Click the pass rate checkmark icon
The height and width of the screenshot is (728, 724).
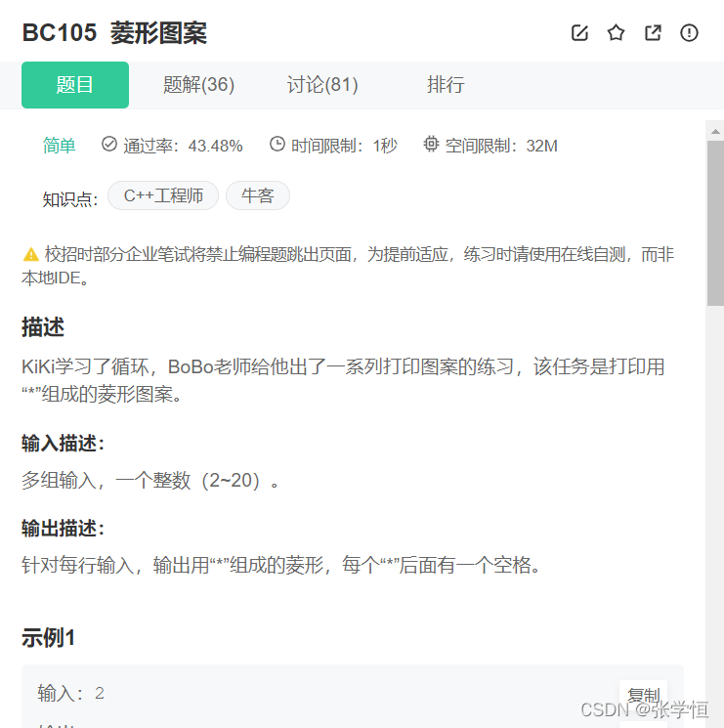(109, 145)
